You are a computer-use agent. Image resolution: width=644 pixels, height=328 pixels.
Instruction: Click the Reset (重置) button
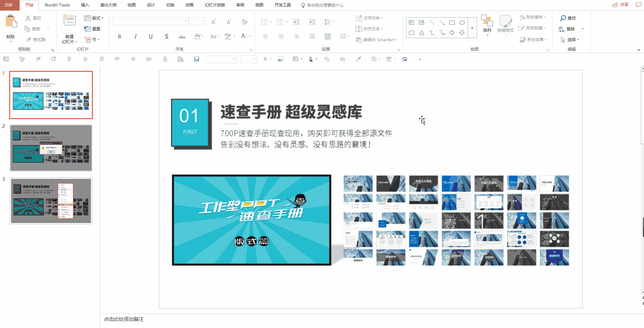(93, 29)
